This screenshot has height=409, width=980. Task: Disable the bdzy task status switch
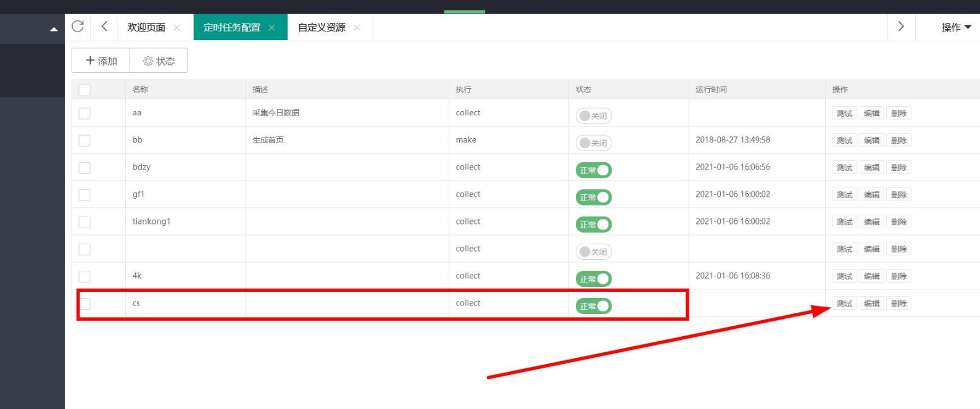593,170
